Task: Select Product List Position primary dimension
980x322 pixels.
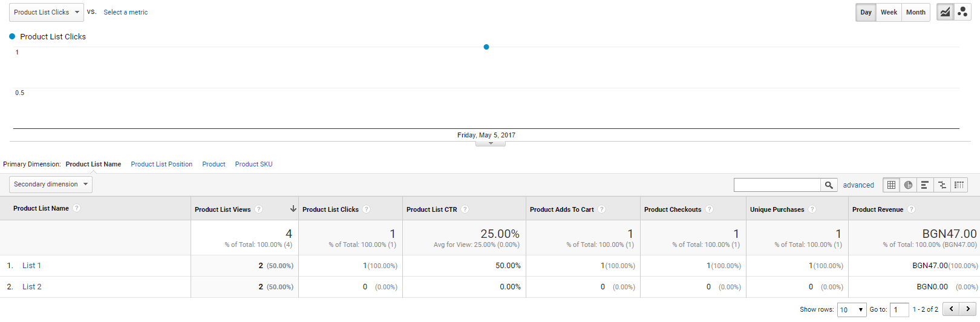Action: click(162, 164)
